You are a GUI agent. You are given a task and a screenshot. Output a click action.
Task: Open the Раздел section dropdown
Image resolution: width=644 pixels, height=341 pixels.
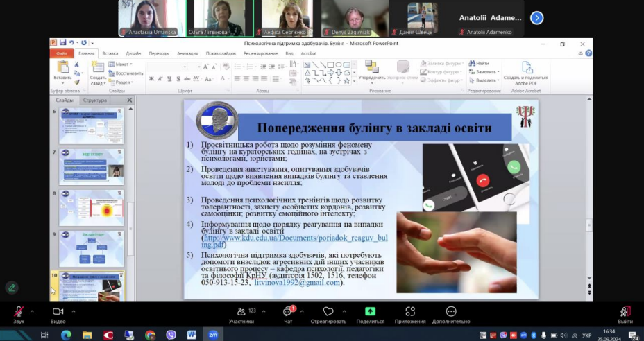coord(121,82)
